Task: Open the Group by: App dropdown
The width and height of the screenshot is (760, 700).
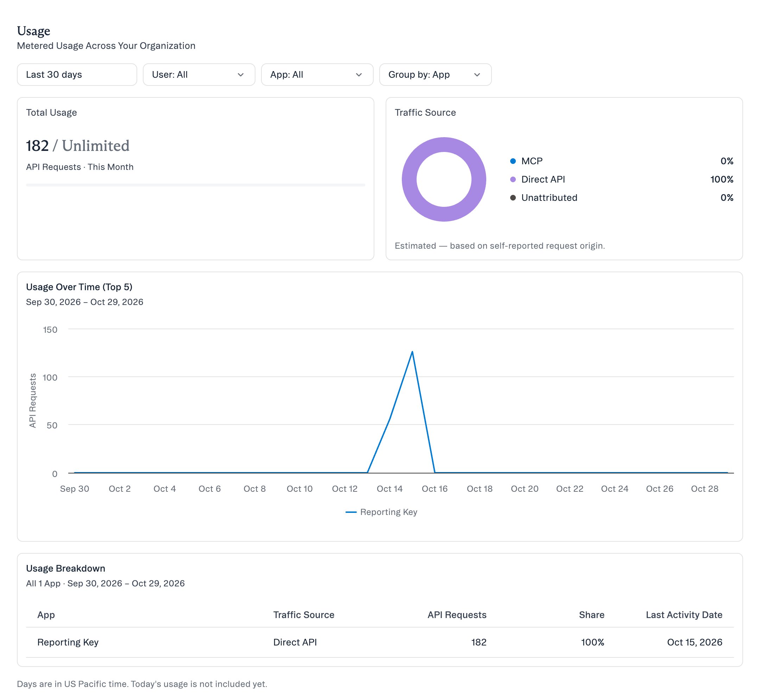Action: click(435, 75)
